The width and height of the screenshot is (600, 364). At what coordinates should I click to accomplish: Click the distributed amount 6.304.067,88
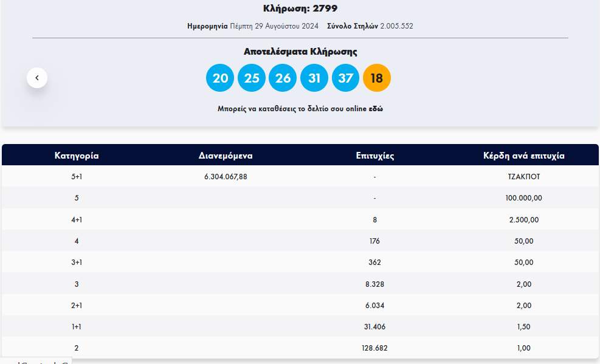226,177
